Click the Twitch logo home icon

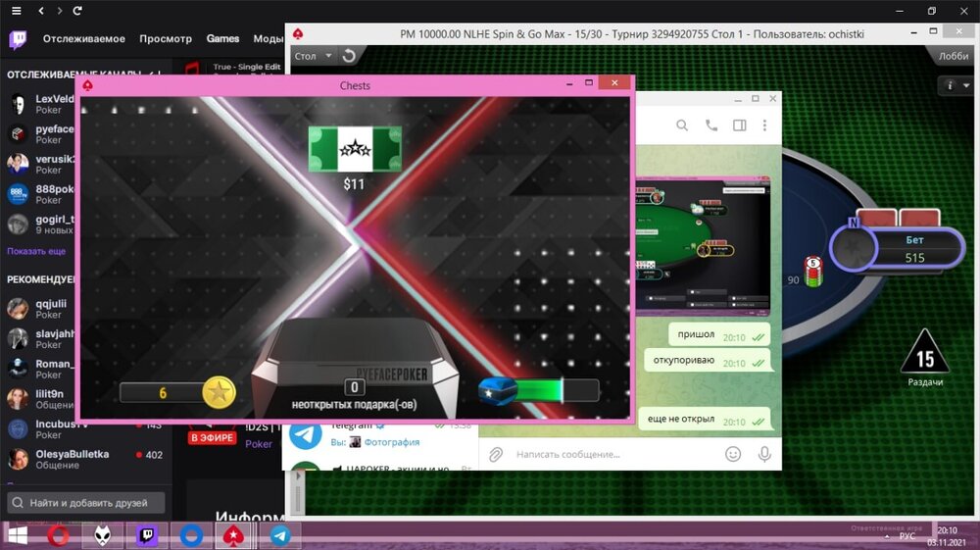click(x=18, y=39)
